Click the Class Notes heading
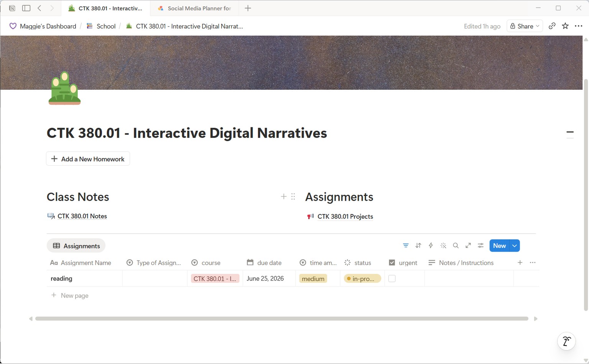 [x=78, y=197]
